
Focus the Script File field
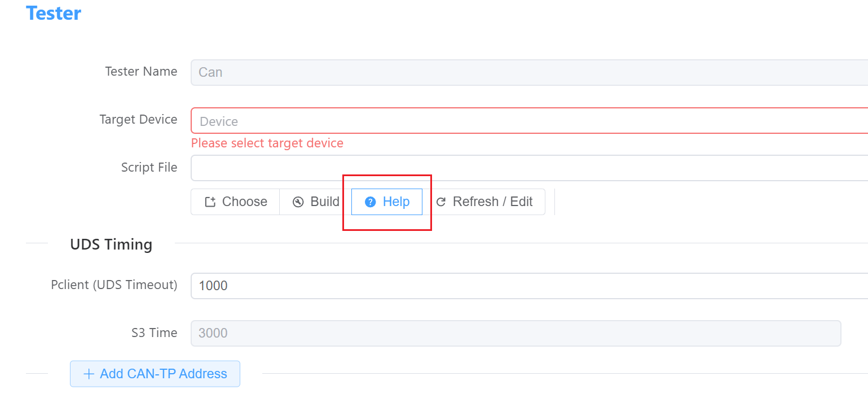pos(529,168)
